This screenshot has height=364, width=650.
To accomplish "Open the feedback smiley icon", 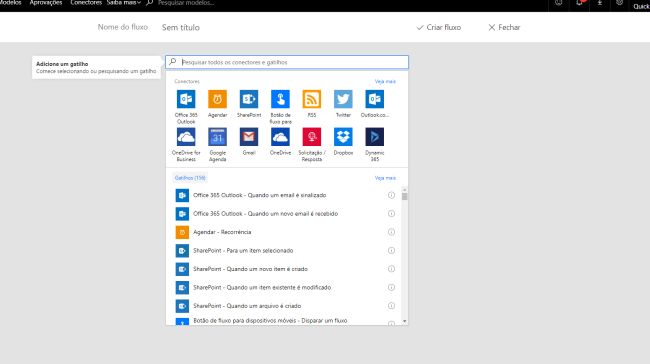I will (x=559, y=2).
